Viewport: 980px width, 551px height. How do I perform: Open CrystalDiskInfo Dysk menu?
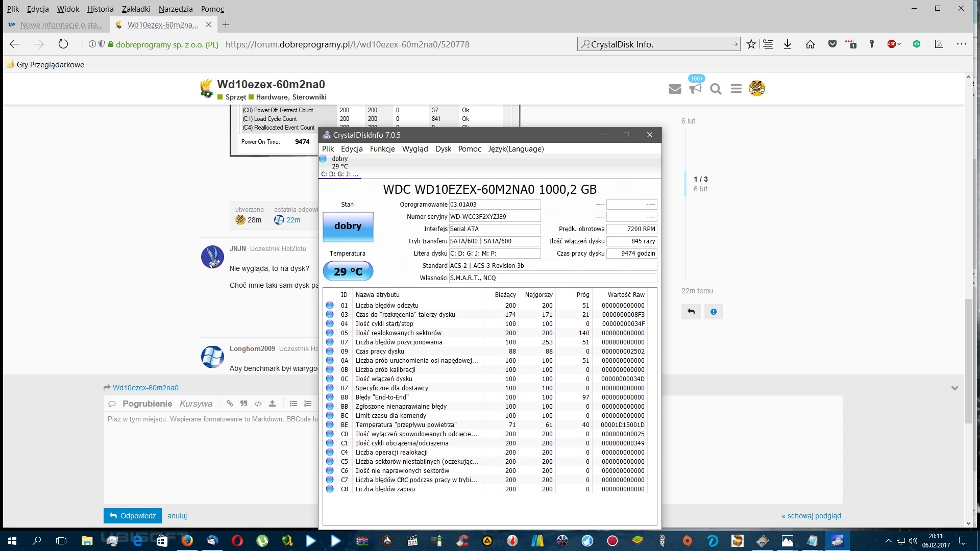(443, 149)
